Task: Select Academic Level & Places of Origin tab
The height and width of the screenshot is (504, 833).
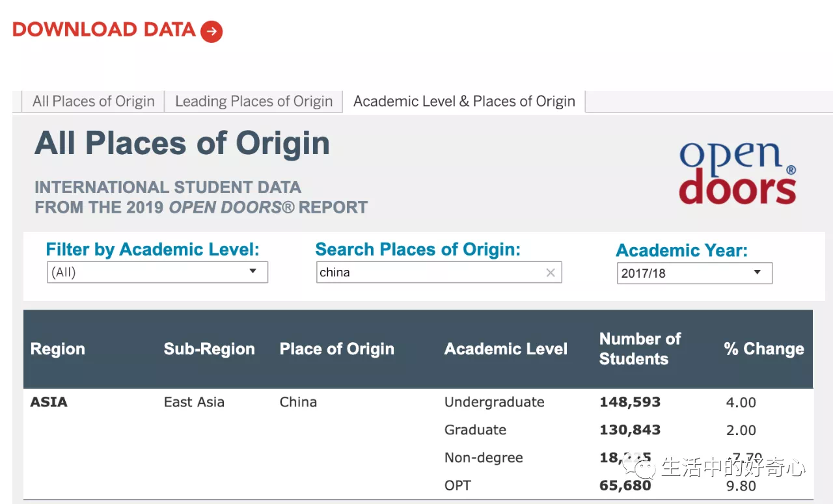Action: [x=464, y=101]
